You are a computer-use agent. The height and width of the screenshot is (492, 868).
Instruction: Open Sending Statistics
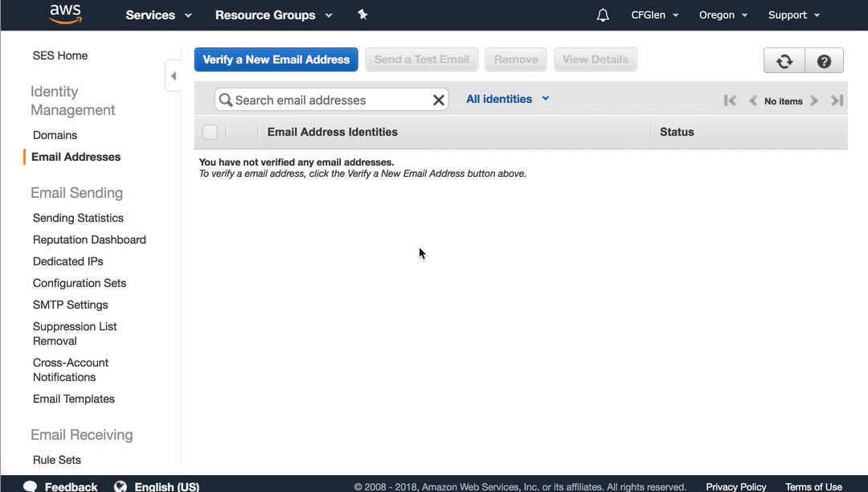tap(78, 218)
